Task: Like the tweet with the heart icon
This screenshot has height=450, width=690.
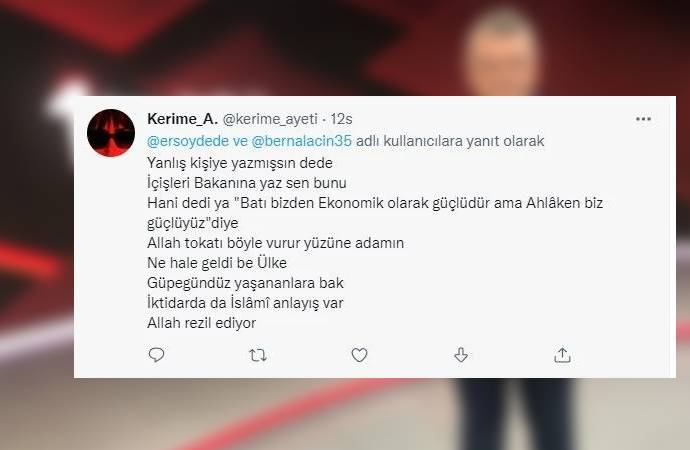Action: point(360,355)
